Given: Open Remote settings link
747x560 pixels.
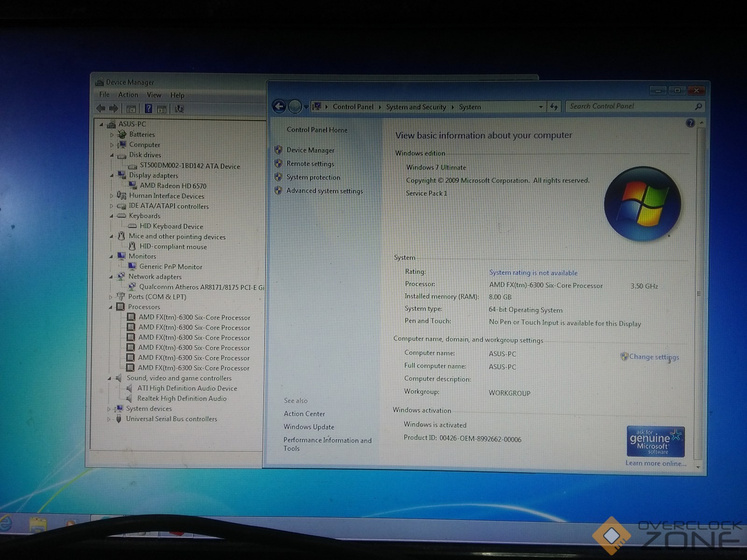Looking at the screenshot, I should (310, 164).
